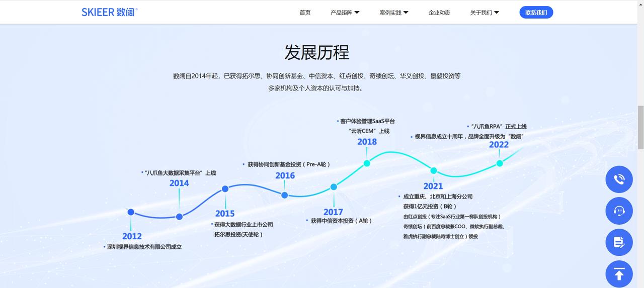This screenshot has width=644, height=288.
Task: Expand the 关于我们 dropdown arrow
Action: pyautogui.click(x=497, y=13)
